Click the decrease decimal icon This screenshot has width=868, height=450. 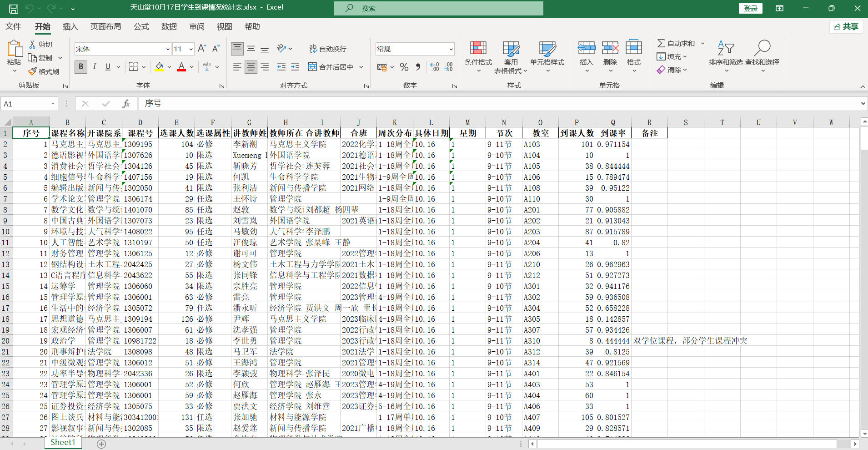(x=449, y=67)
